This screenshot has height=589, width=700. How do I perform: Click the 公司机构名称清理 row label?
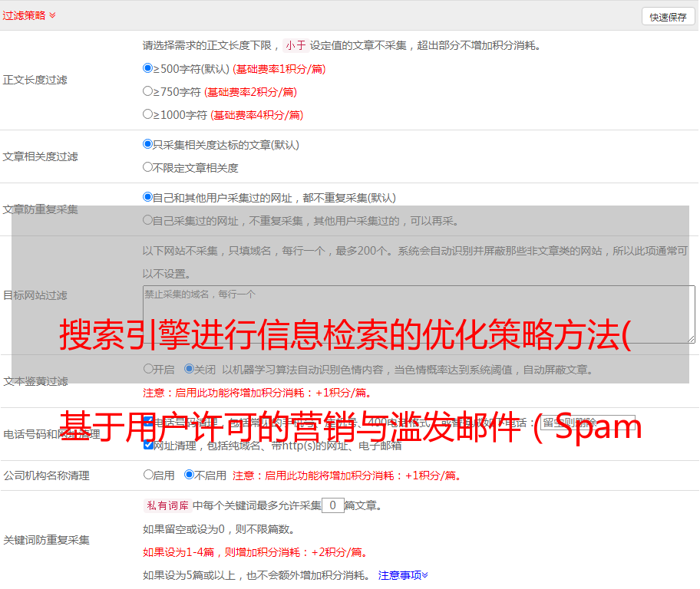pyautogui.click(x=46, y=475)
